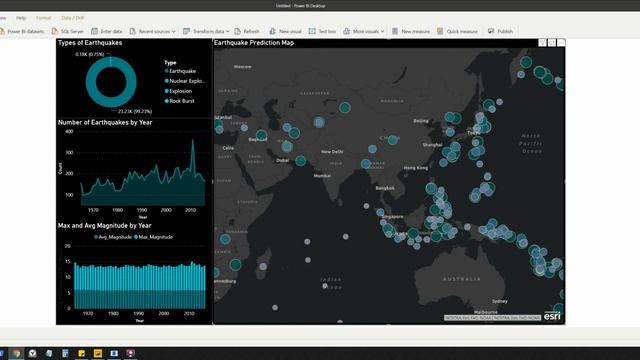The image size is (640, 360).
Task: Open the Data / Drill tab
Action: 73,18
